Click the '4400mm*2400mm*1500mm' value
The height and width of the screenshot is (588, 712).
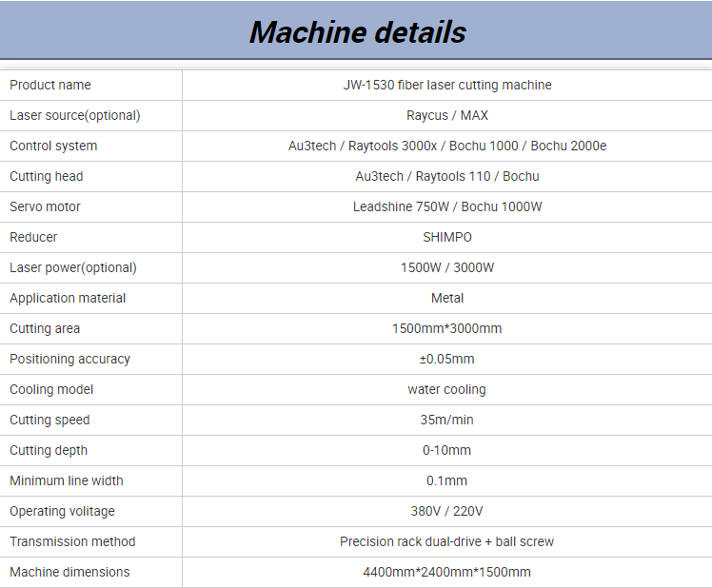click(x=447, y=572)
